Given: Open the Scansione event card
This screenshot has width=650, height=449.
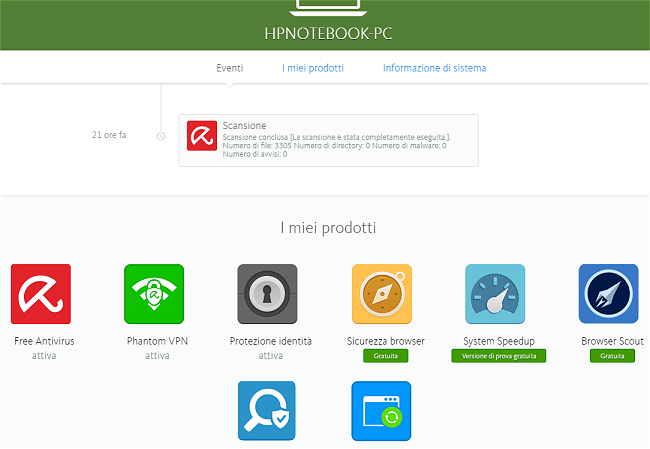Looking at the screenshot, I should (x=328, y=141).
